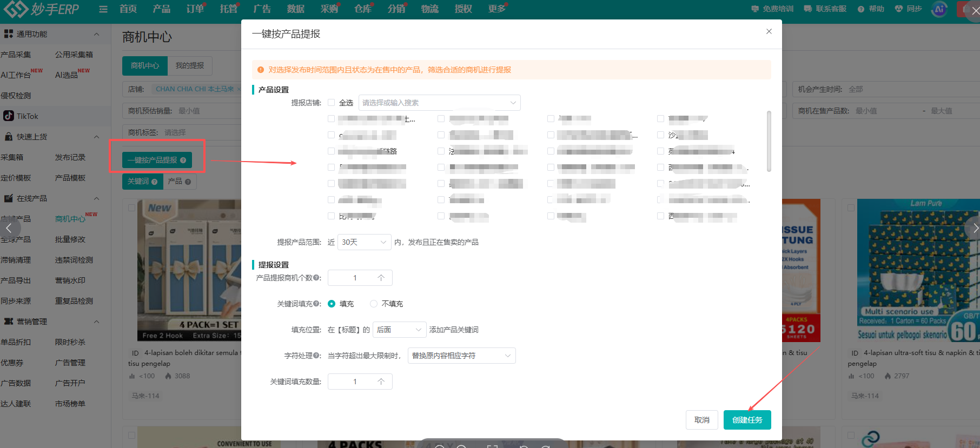Check the tissue product card checkbox
The image size is (980, 448).
point(131,208)
